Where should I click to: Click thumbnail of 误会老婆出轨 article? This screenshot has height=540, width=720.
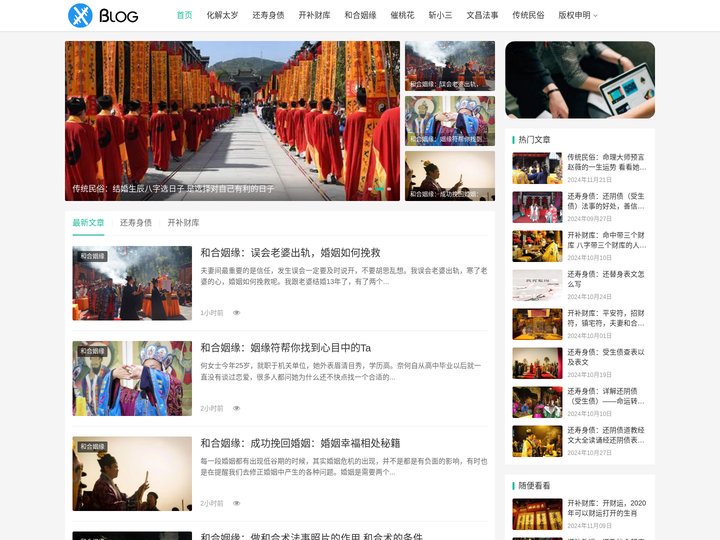(x=132, y=283)
